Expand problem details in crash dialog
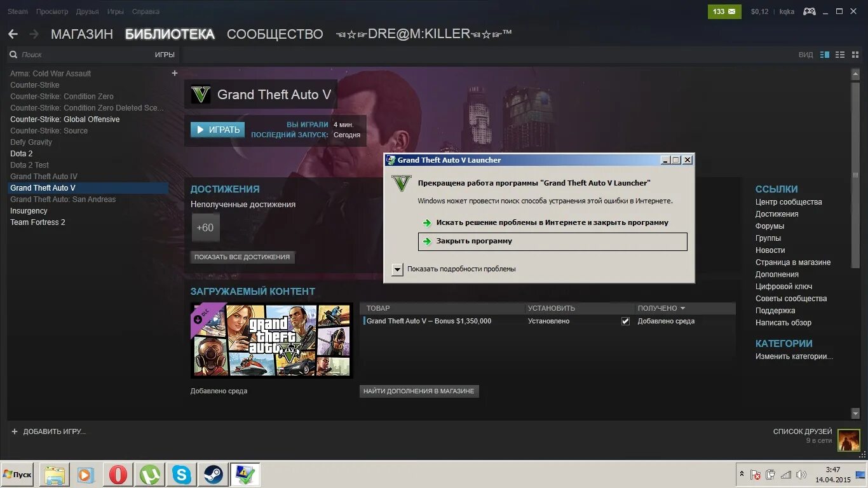Viewport: 868px width, 488px height. pyautogui.click(x=397, y=269)
